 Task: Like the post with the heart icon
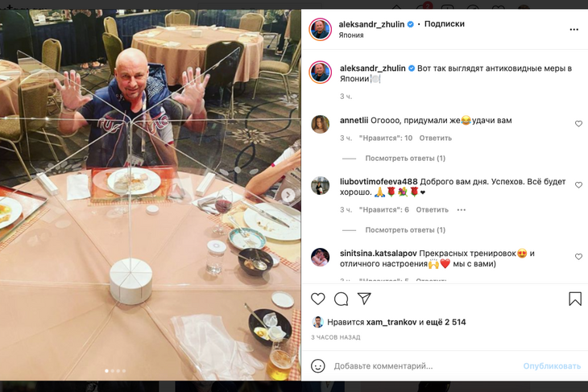pos(317,299)
